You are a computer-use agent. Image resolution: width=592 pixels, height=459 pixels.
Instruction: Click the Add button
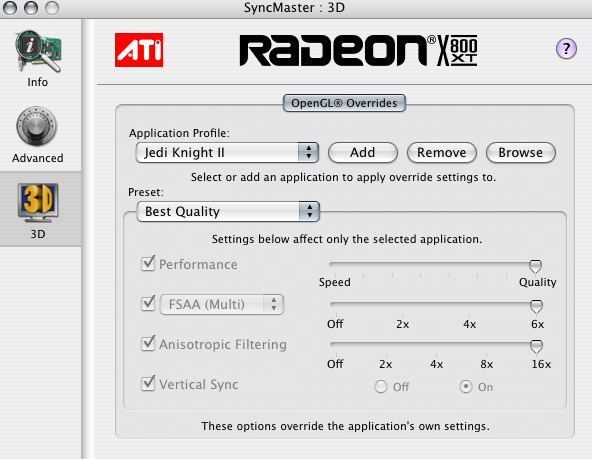pos(362,152)
